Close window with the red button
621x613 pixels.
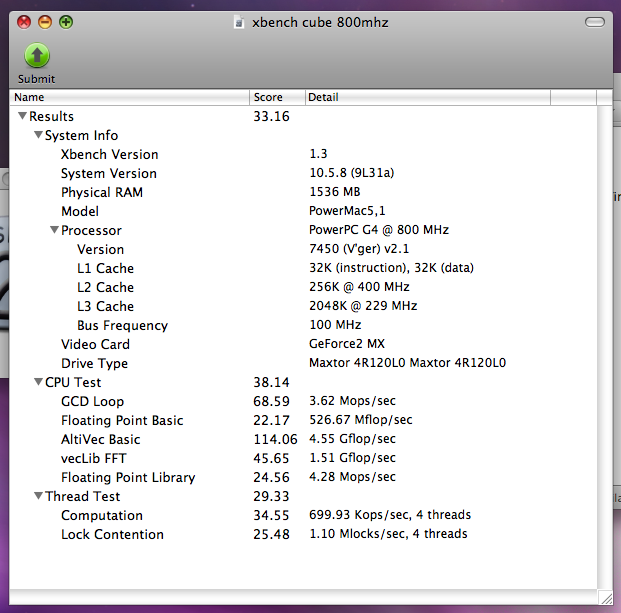[x=24, y=22]
